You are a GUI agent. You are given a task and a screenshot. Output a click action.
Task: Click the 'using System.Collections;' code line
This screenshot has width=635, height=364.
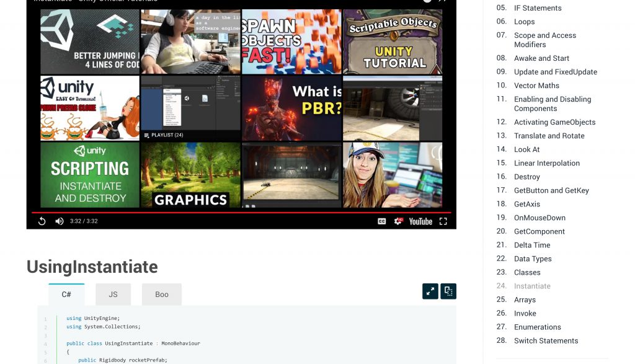tap(104, 327)
